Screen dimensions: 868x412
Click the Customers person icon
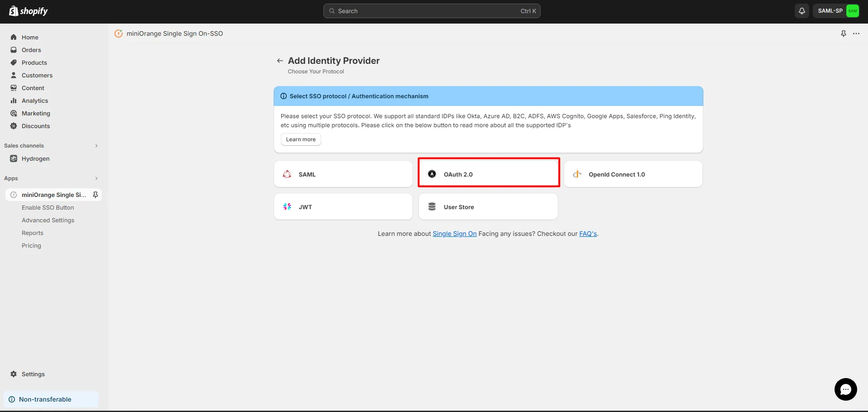[x=14, y=75]
